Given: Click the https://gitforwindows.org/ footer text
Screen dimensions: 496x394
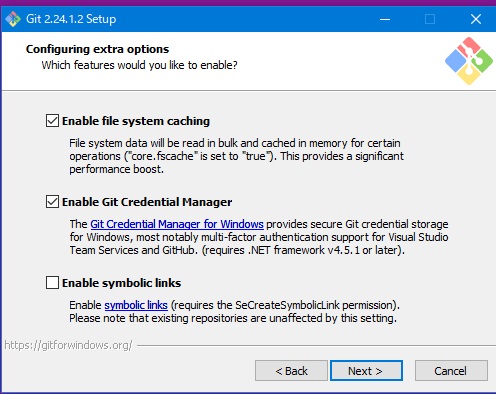Looking at the screenshot, I should (x=68, y=345).
